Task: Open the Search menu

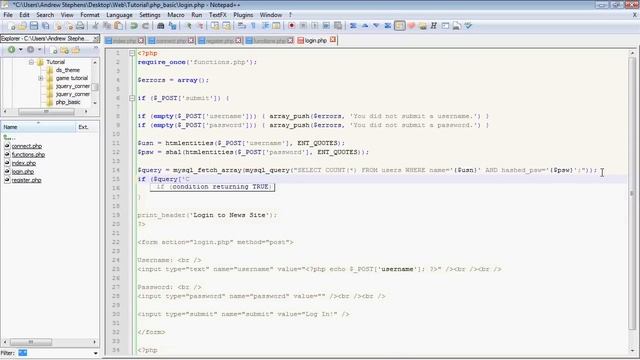Action: click(45, 15)
